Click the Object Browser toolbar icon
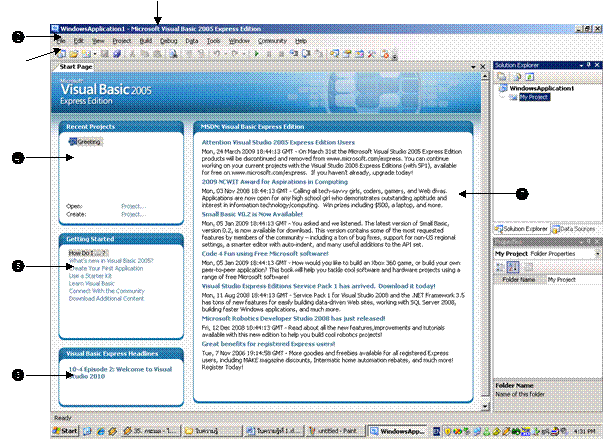Screen dimensions: 603x439 pyautogui.click(x=359, y=54)
